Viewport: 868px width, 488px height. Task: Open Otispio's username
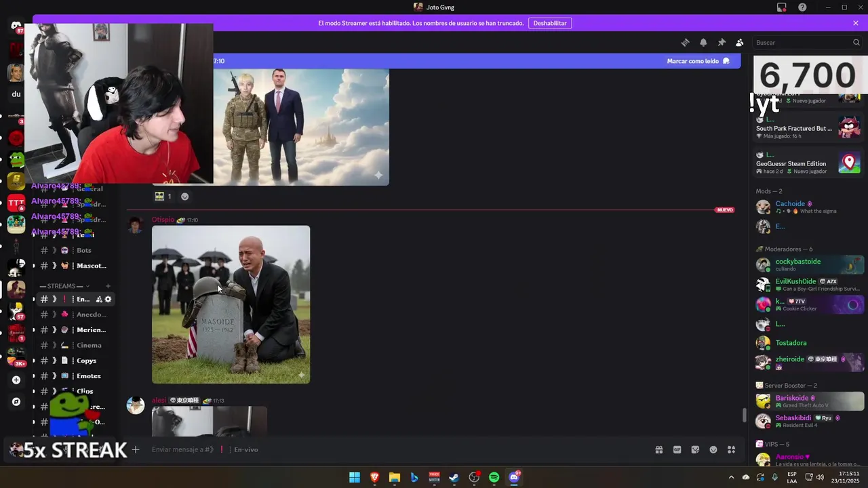(163, 220)
